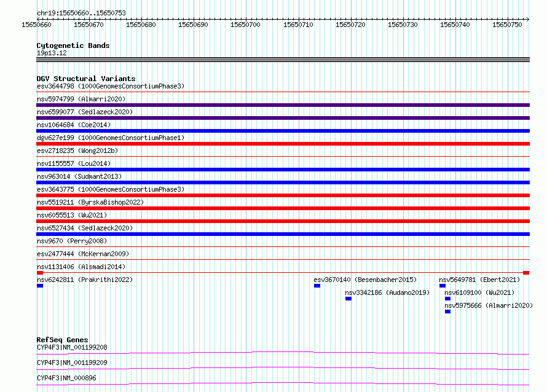Open the CYP4F3|NM_000896 transcript label
547x392 pixels.
[66, 378]
